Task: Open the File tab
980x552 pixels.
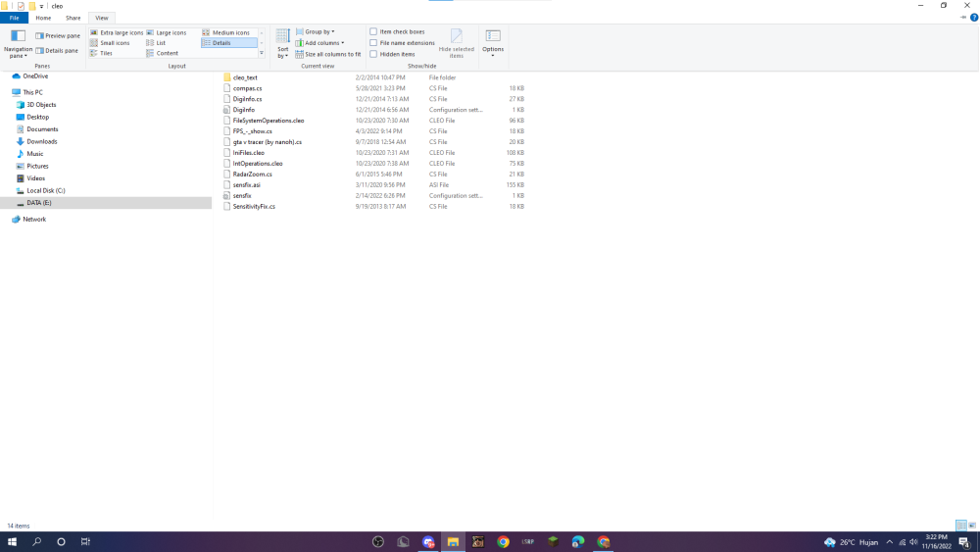Action: tap(14, 18)
